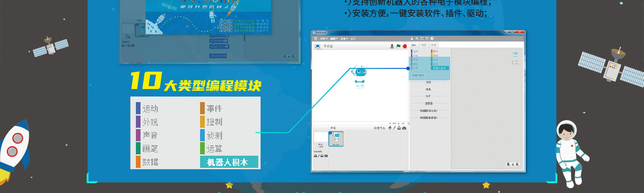
Task: Click the camera icon for new sprite
Action: 404,128
